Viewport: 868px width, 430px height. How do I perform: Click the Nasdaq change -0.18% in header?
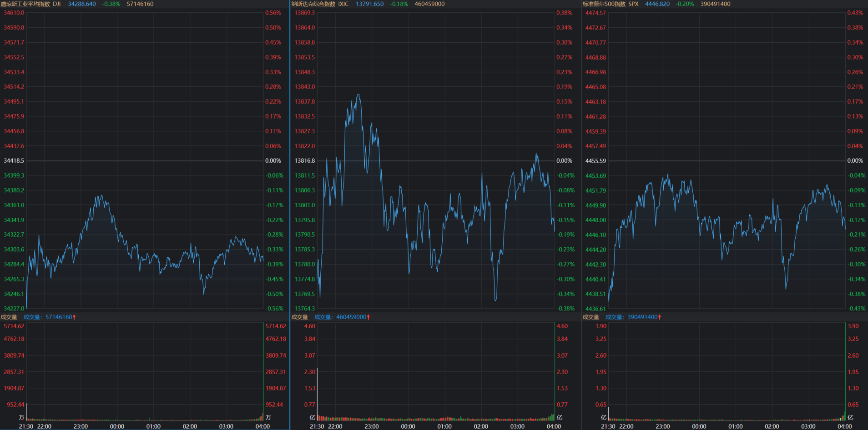pos(399,4)
